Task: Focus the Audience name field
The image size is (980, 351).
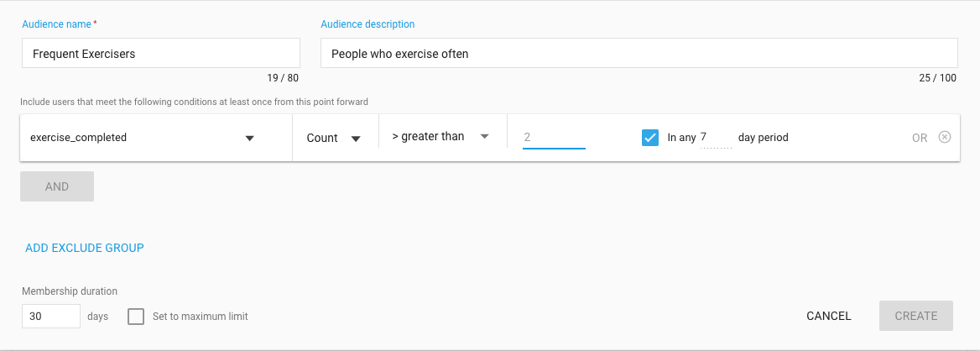Action: (x=160, y=53)
